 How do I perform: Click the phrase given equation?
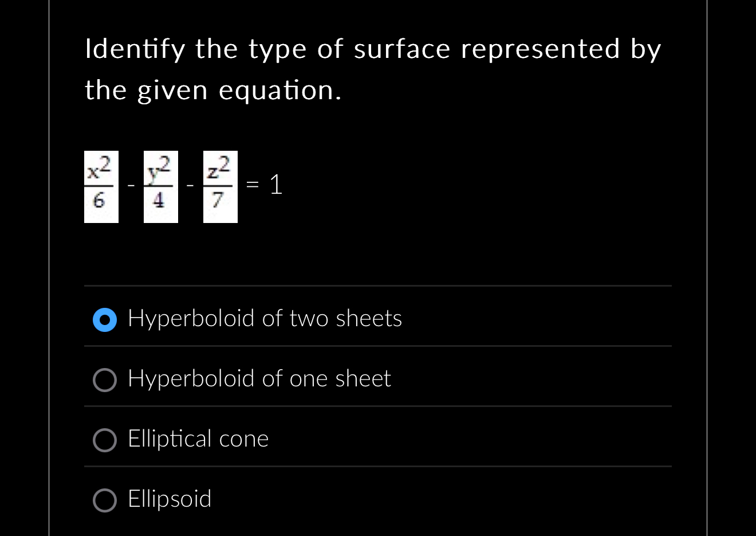pyautogui.click(x=241, y=91)
